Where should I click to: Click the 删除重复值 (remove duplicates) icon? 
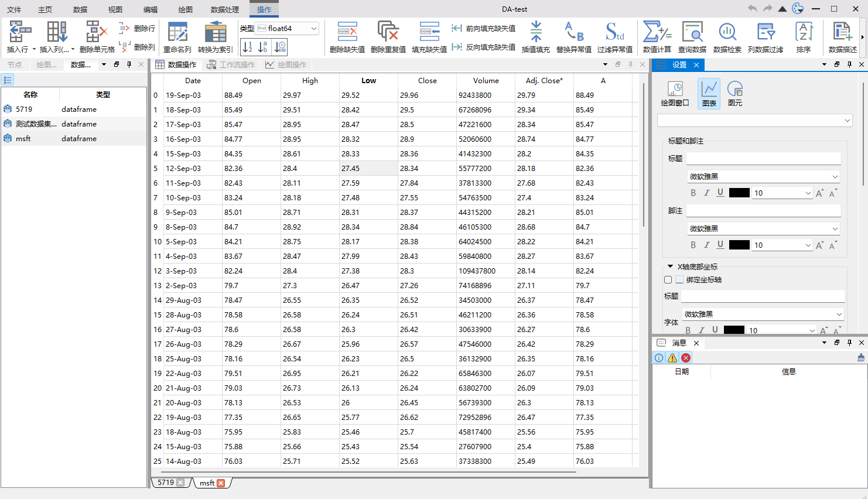(388, 37)
